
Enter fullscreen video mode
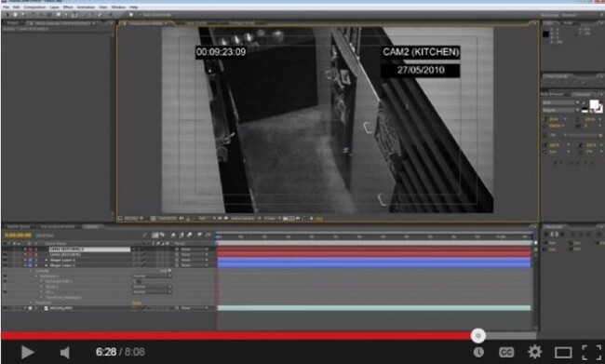pyautogui.click(x=591, y=352)
